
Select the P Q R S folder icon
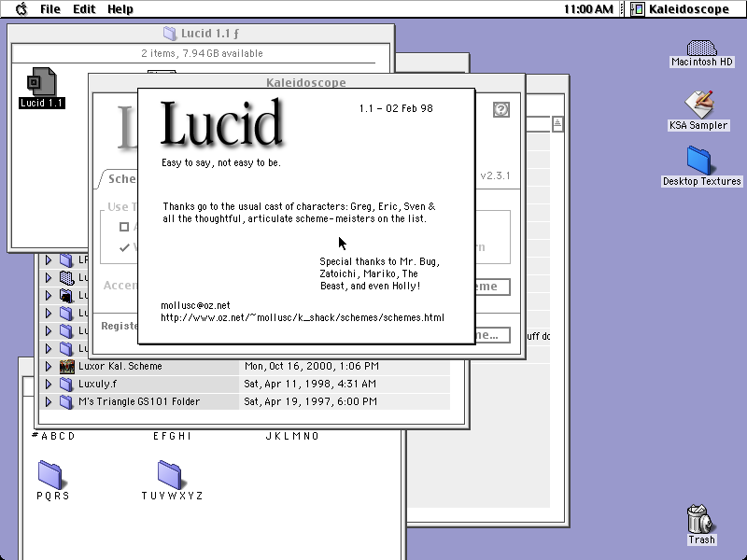tap(50, 474)
